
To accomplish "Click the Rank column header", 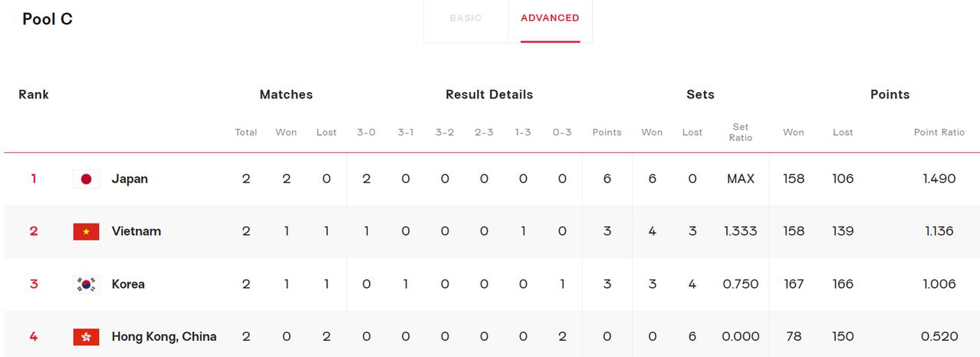I will [34, 94].
